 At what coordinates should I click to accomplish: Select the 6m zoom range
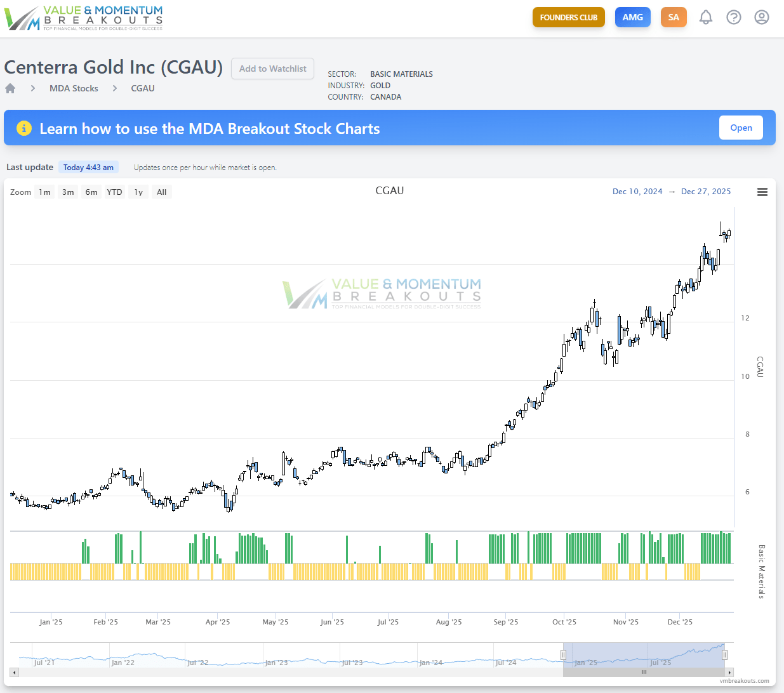91,192
